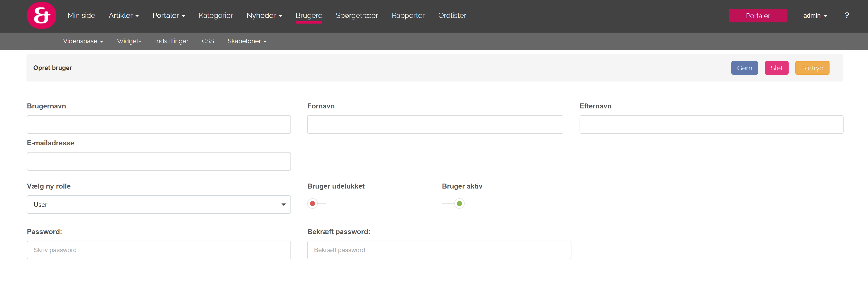Open the Kategorier page
The width and height of the screenshot is (868, 299).
click(216, 16)
